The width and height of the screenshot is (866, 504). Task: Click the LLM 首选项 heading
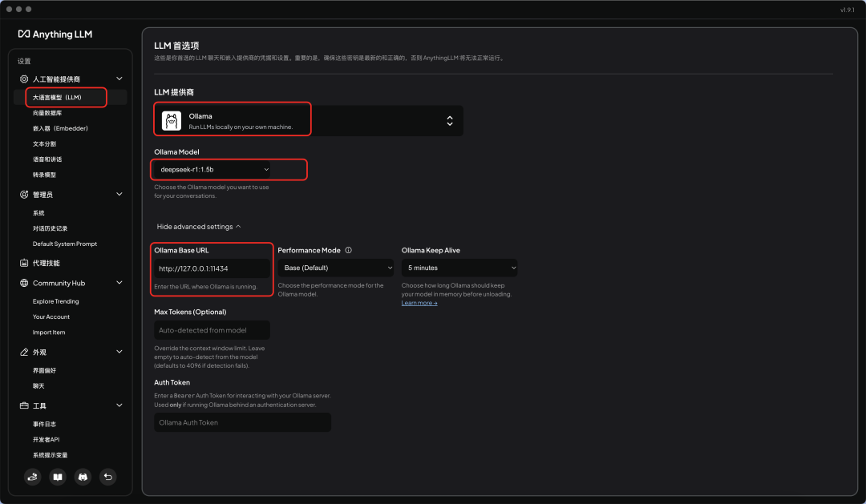pos(176,46)
